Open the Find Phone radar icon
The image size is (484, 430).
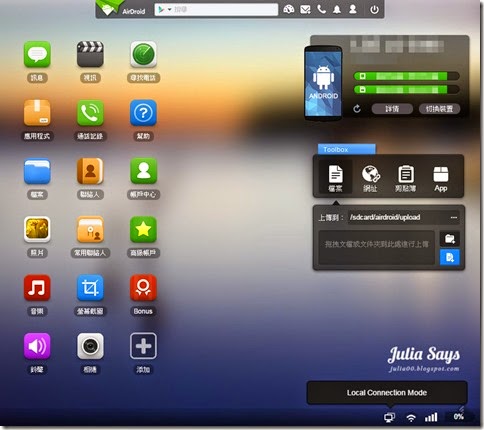(x=143, y=54)
